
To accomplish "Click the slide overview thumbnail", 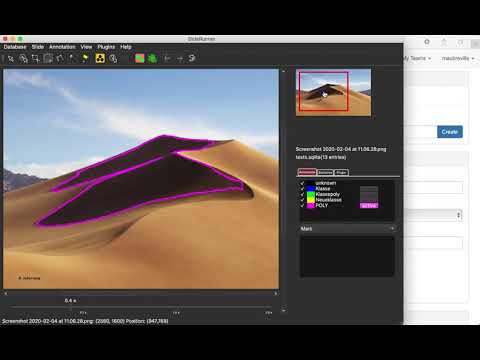I will 333,92.
